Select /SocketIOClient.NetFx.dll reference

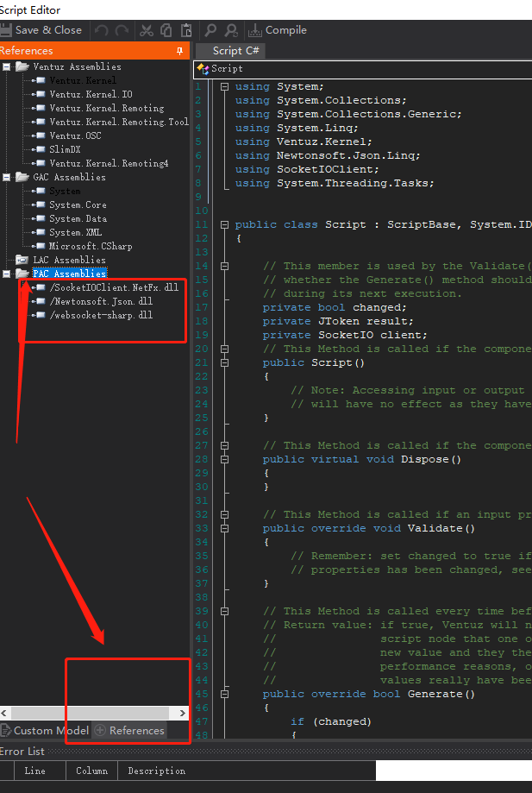coord(114,287)
